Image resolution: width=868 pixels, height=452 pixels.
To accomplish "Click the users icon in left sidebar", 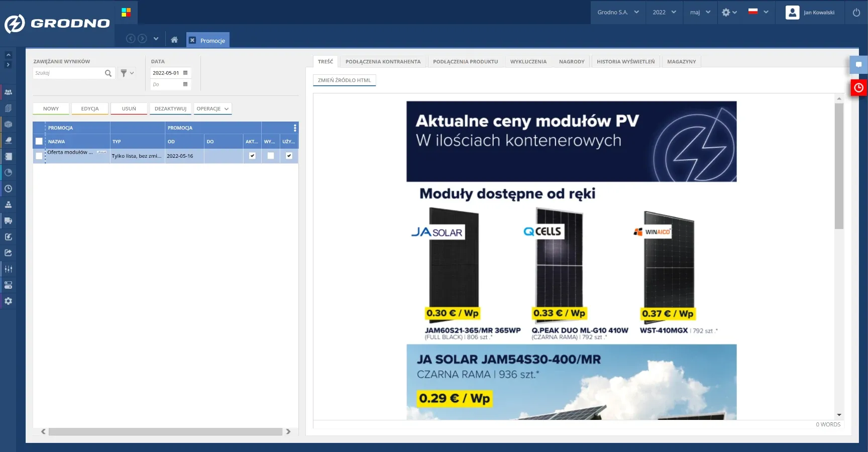I will [9, 92].
